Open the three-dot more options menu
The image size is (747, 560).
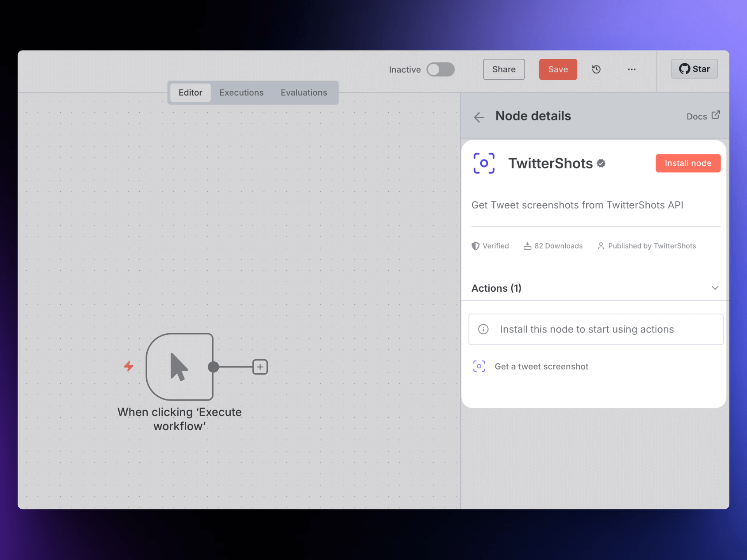pyautogui.click(x=631, y=69)
